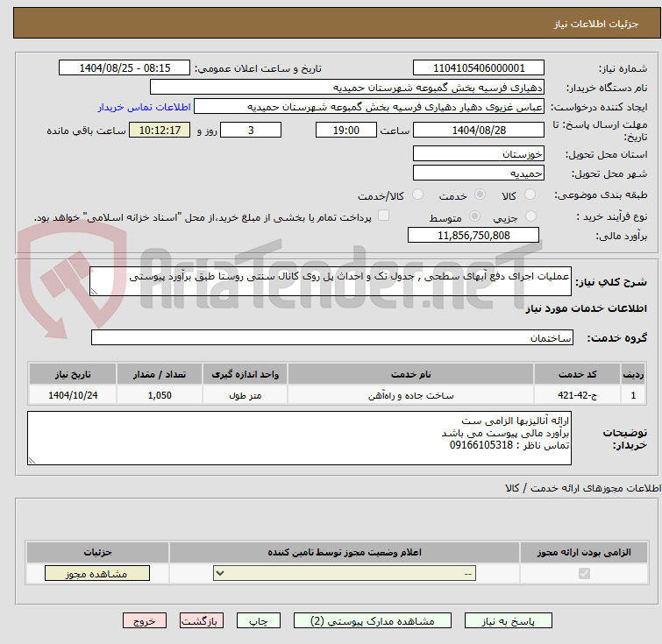The image size is (662, 644).
Task: Select the خدمت radio button
Action: pyautogui.click(x=480, y=195)
